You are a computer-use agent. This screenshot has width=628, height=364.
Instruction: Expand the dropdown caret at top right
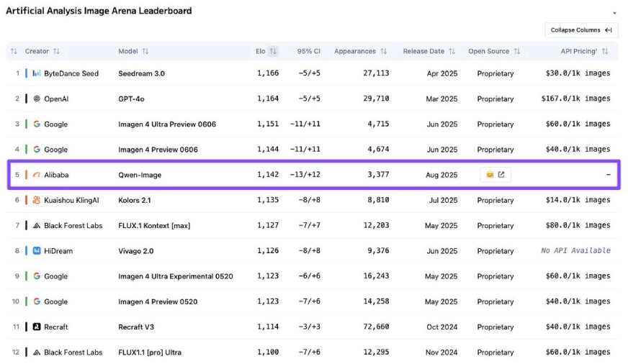[614, 13]
